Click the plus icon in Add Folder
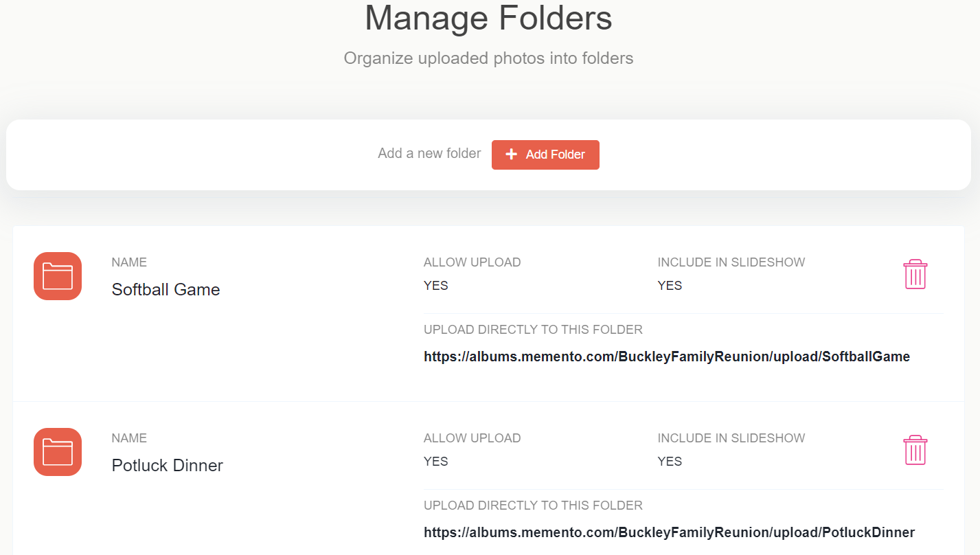Viewport: 980px width, 555px height. coord(511,155)
